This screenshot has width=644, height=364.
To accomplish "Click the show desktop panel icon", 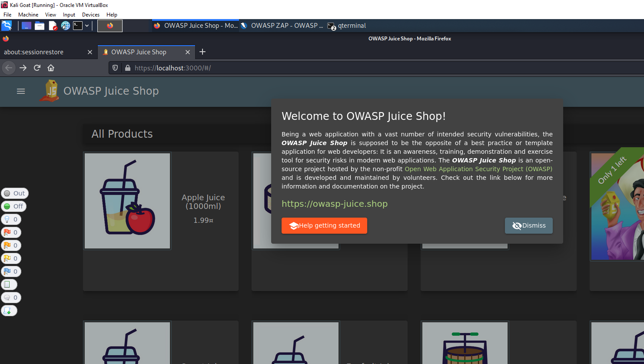I will [27, 26].
